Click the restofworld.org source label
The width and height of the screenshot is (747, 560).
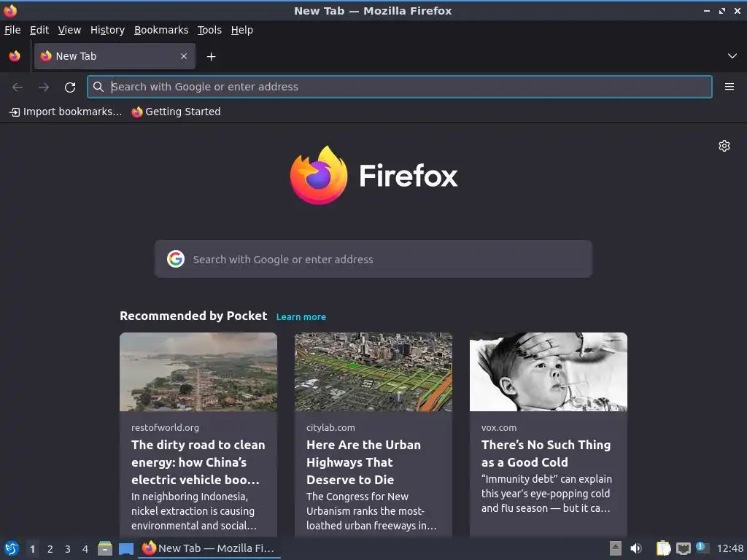point(166,427)
